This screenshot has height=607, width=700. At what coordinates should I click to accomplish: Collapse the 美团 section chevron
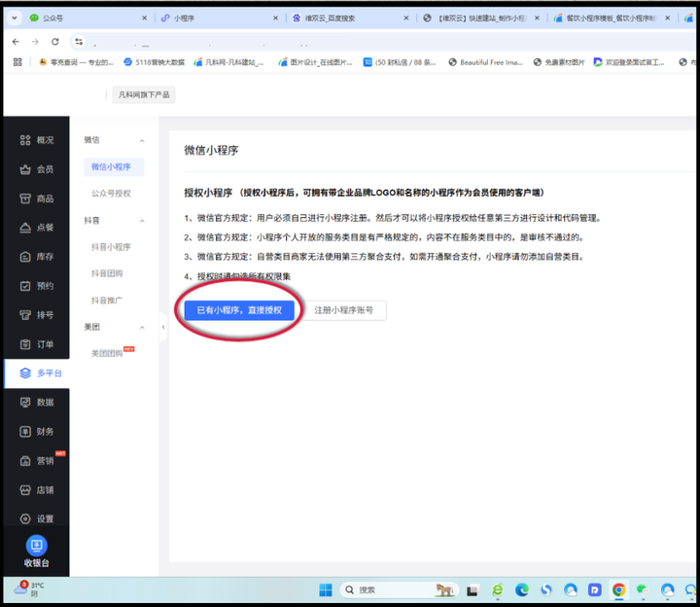(x=143, y=327)
